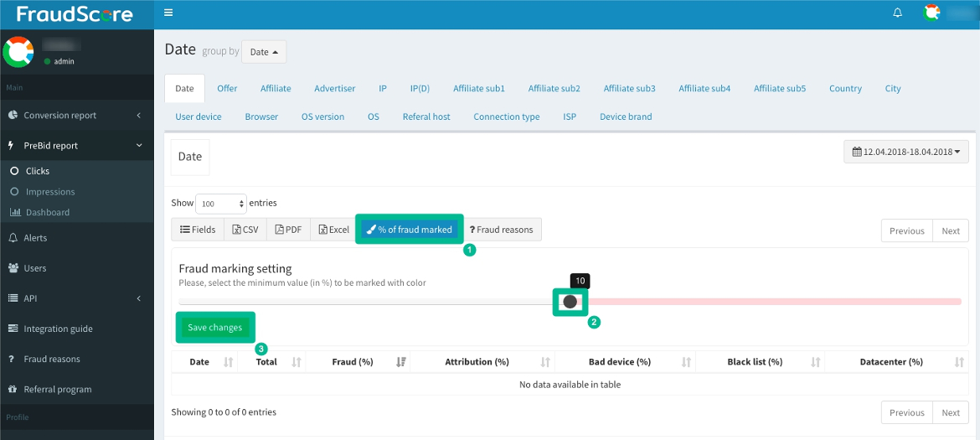Open the Fields column chooser
980x440 pixels.
click(198, 230)
